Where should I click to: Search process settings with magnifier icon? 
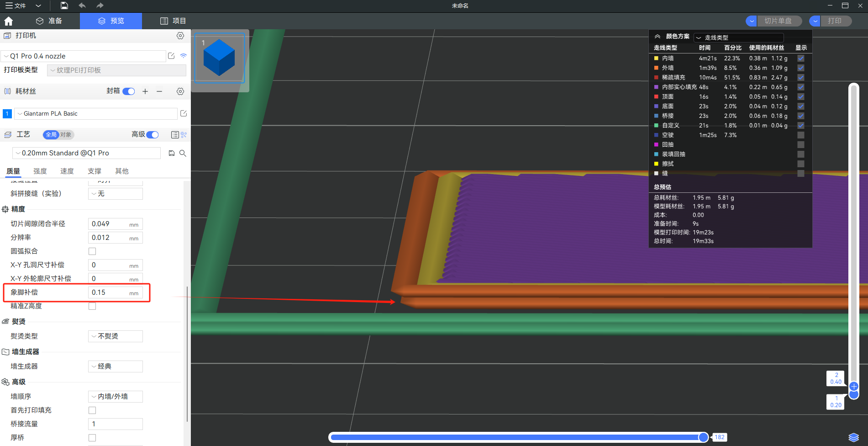(183, 153)
